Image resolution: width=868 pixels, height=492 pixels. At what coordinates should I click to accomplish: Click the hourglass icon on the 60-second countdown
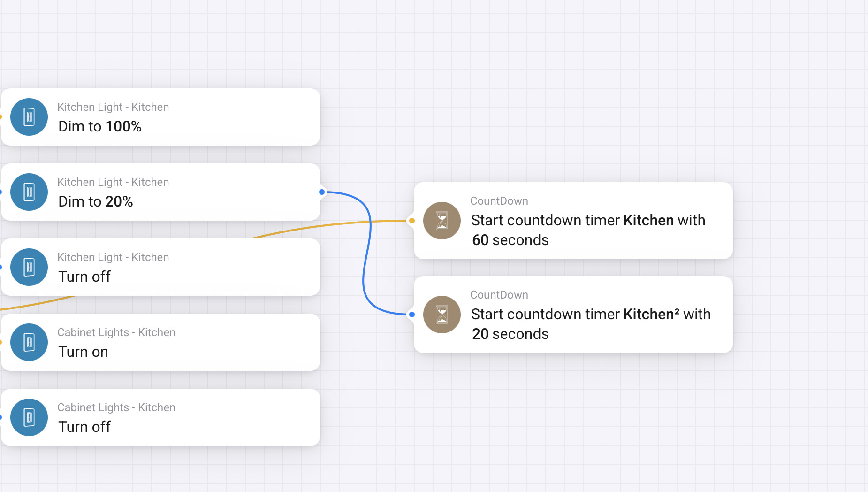tap(442, 221)
